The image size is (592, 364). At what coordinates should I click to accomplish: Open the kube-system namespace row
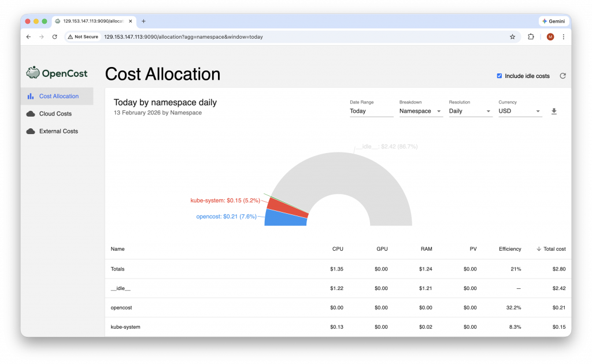click(338, 327)
